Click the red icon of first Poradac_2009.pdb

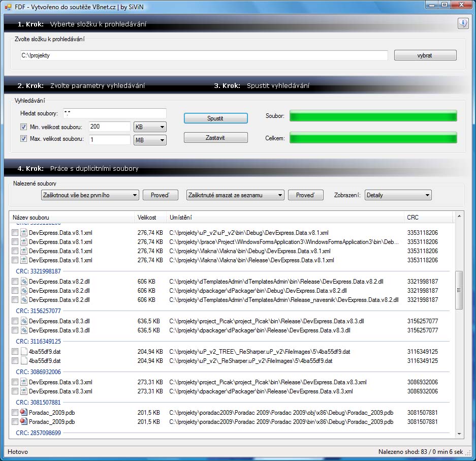click(x=24, y=412)
